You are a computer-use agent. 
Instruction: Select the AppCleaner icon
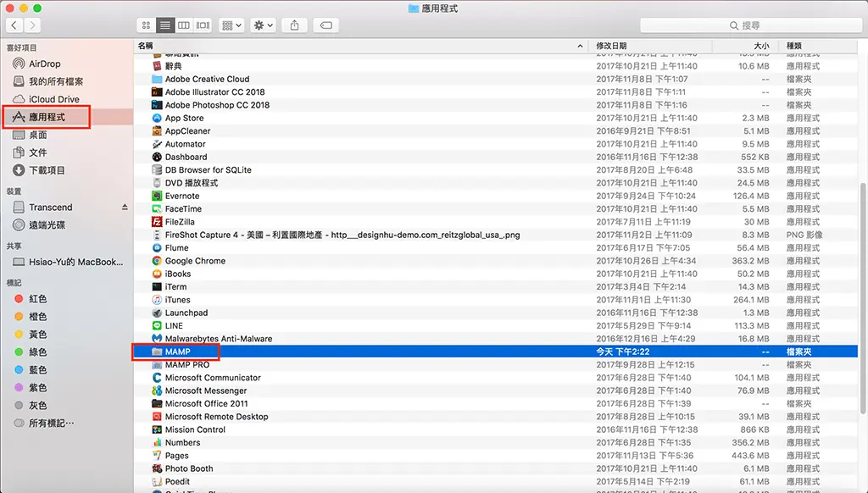[x=157, y=131]
